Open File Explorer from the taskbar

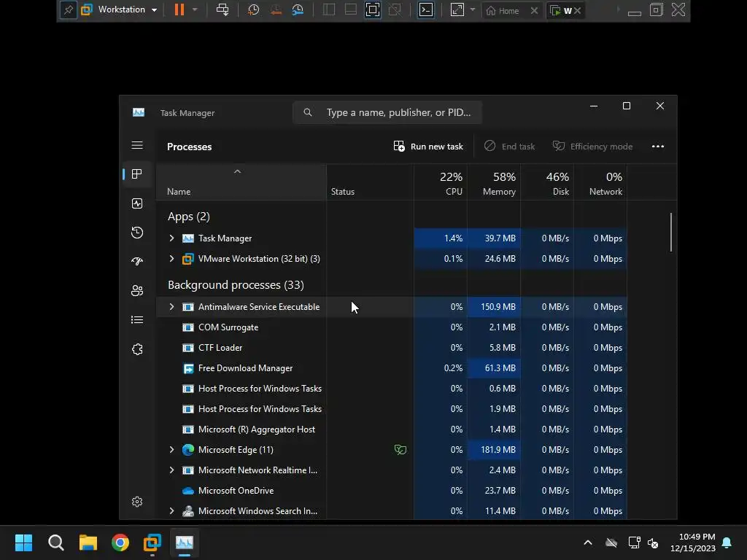point(88,542)
